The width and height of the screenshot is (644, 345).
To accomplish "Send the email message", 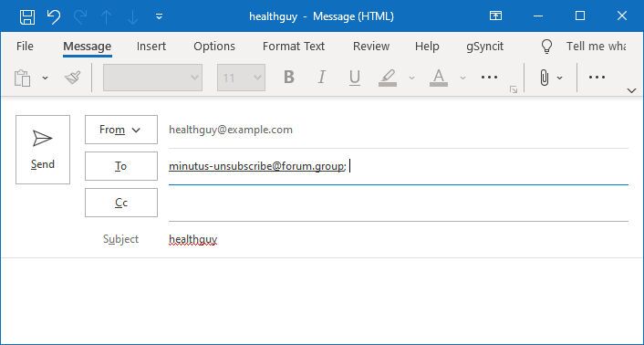I will click(x=43, y=150).
